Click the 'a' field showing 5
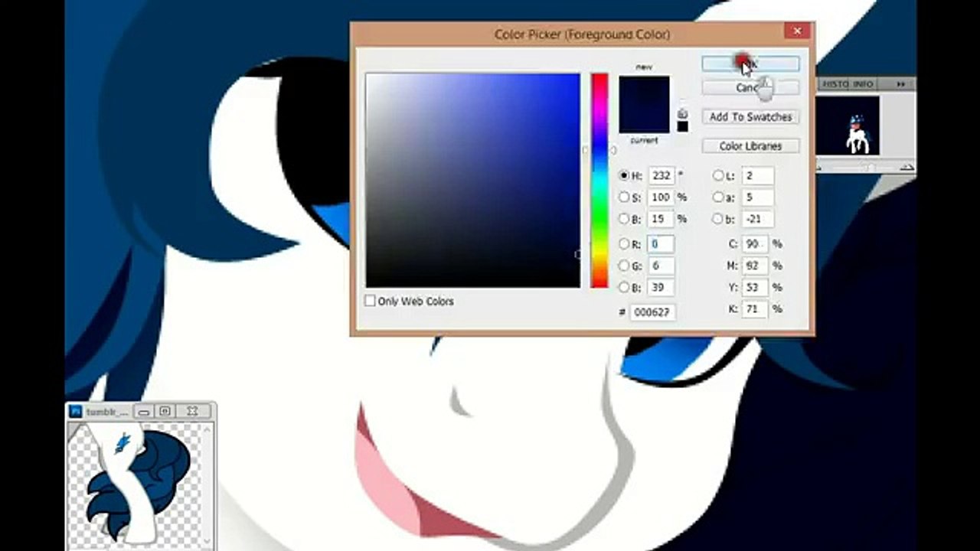Screen dimensions: 980x551 757,197
